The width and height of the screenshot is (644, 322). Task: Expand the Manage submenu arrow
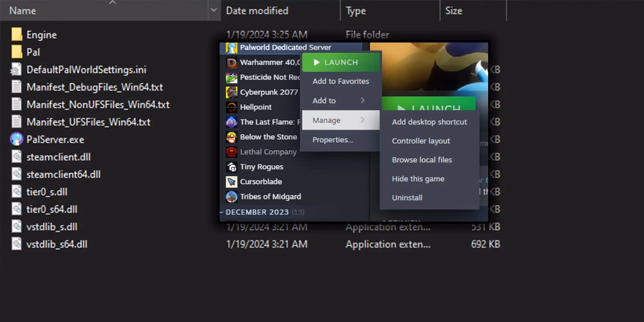(x=363, y=120)
